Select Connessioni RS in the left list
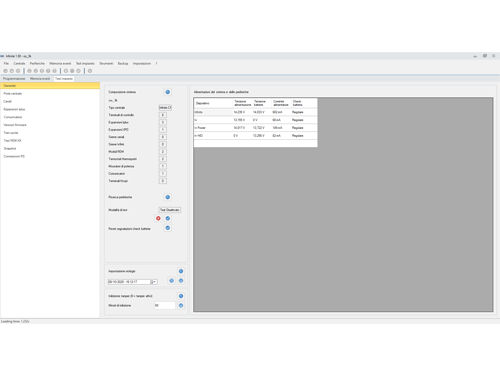Viewport: 500px width, 375px height. (x=50, y=156)
